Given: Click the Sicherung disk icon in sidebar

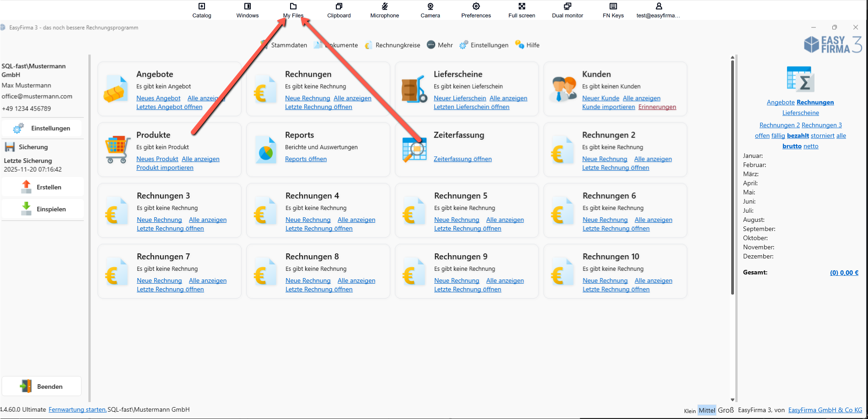Looking at the screenshot, I should 9,146.
